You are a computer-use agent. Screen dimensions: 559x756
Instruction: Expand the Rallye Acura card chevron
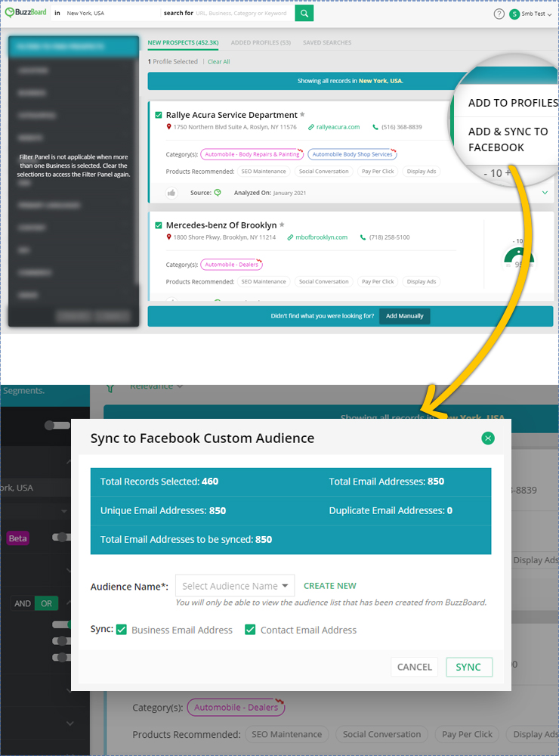[545, 192]
